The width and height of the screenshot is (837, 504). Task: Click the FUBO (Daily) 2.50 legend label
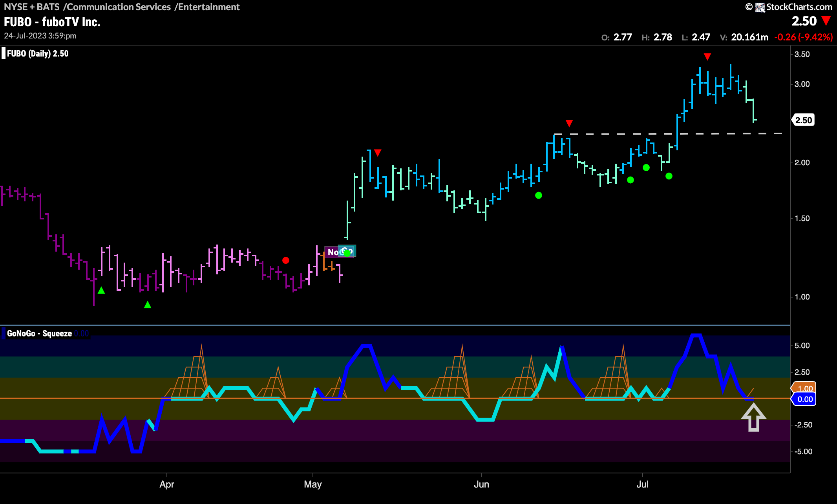pyautogui.click(x=38, y=53)
